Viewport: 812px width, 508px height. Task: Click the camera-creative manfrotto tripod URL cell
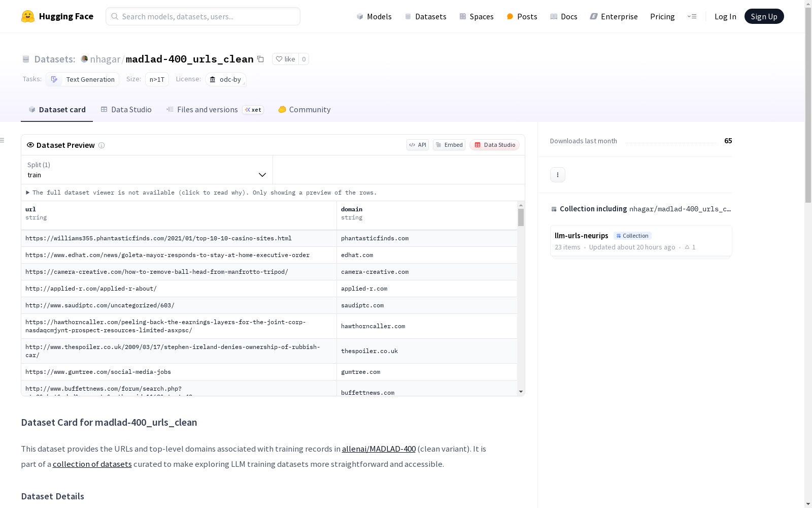pyautogui.click(x=179, y=272)
